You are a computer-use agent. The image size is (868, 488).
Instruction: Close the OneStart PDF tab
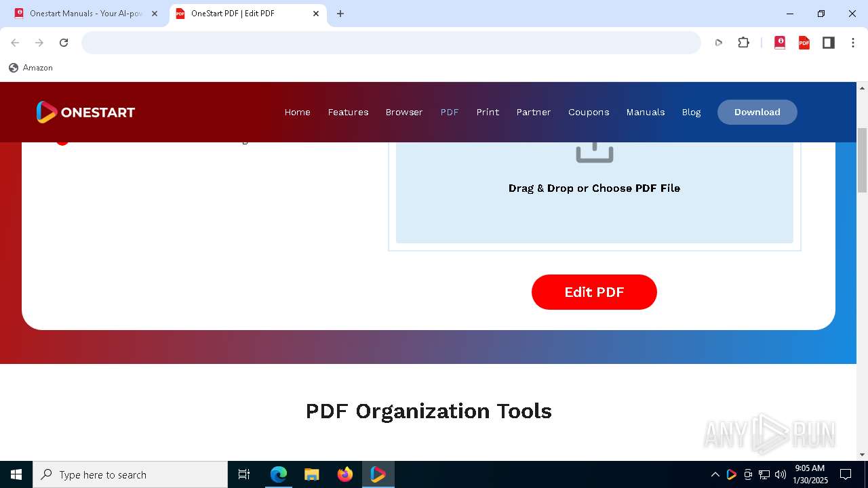point(316,14)
